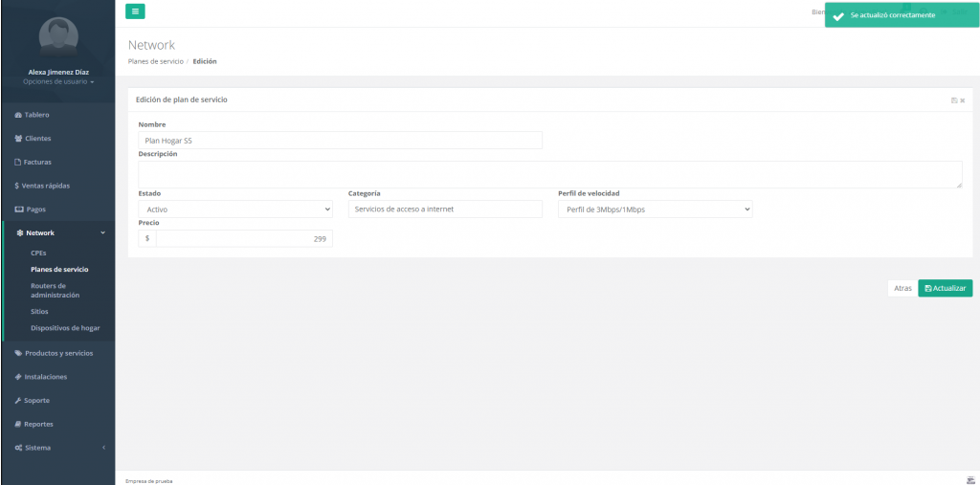This screenshot has width=980, height=485.
Task: Open the Ventas rápidas menu item
Action: 58,187
